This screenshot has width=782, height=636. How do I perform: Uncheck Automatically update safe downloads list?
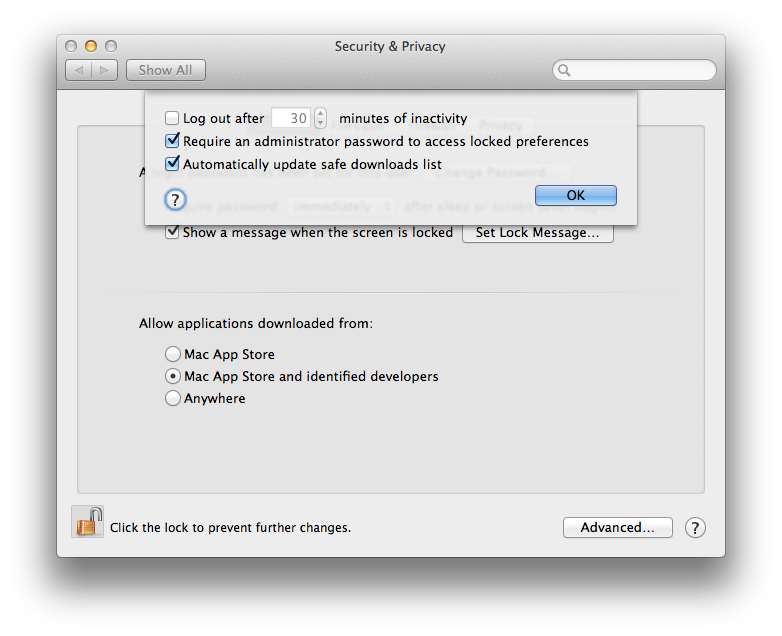coord(172,164)
